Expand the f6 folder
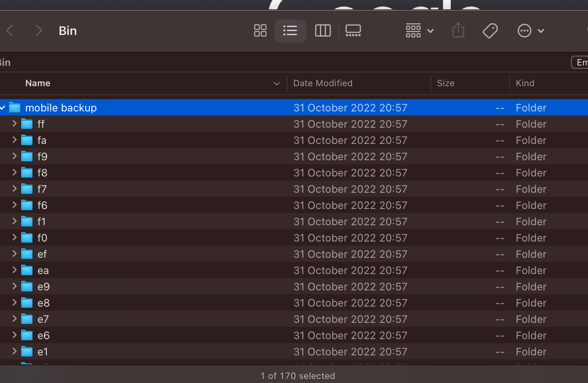This screenshot has width=588, height=383. (x=15, y=205)
